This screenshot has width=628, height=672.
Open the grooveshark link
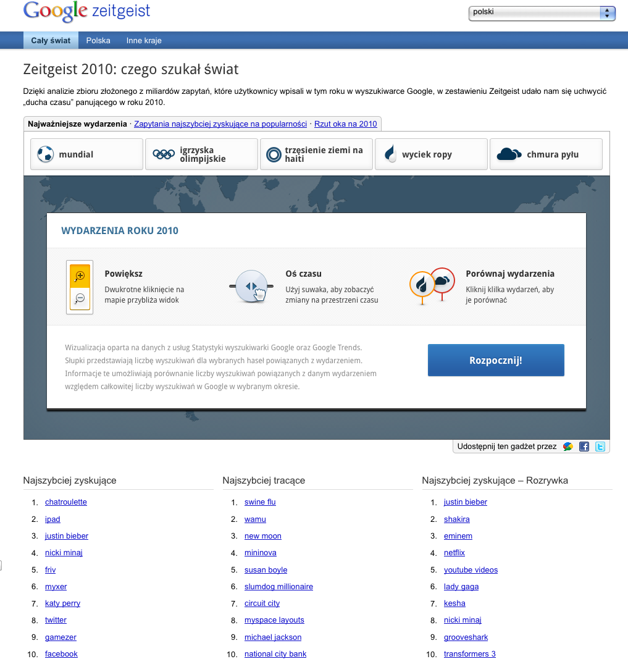[466, 637]
